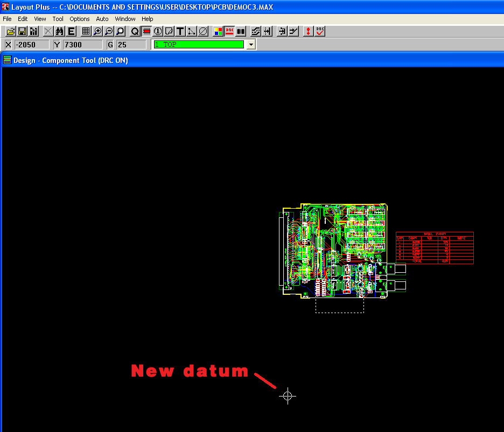Open the Help menu
Screen dimensions: 504x432
tap(148, 19)
